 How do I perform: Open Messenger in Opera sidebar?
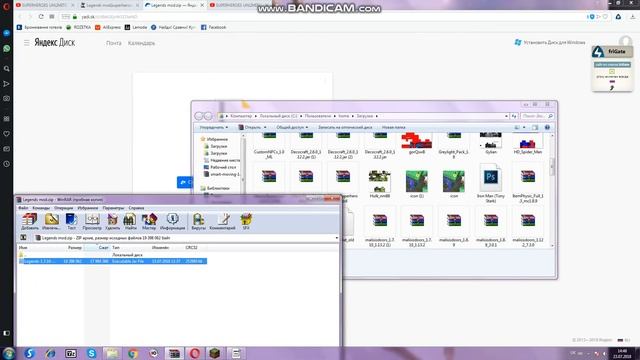click(7, 33)
